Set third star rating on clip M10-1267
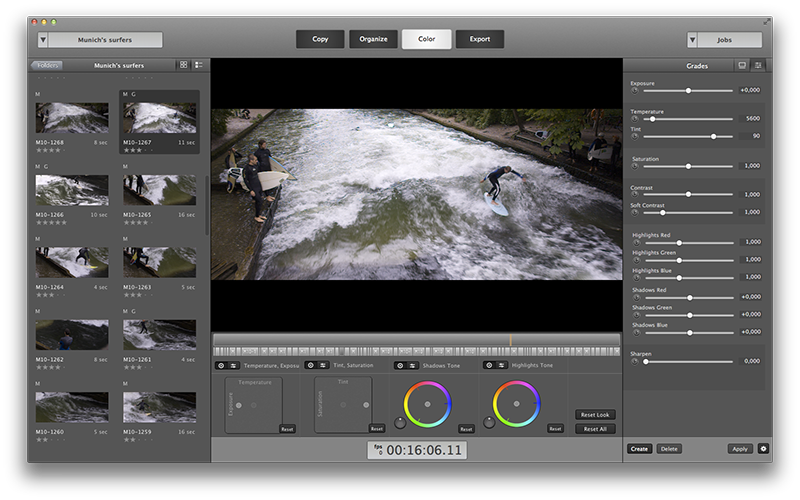 click(139, 151)
